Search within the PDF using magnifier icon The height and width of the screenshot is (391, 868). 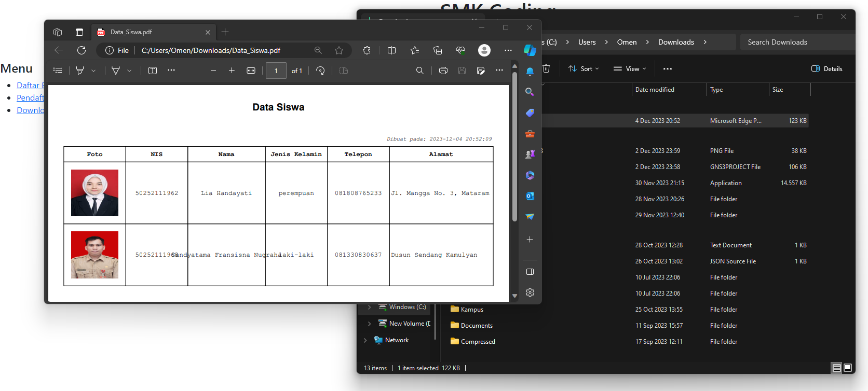tap(420, 71)
